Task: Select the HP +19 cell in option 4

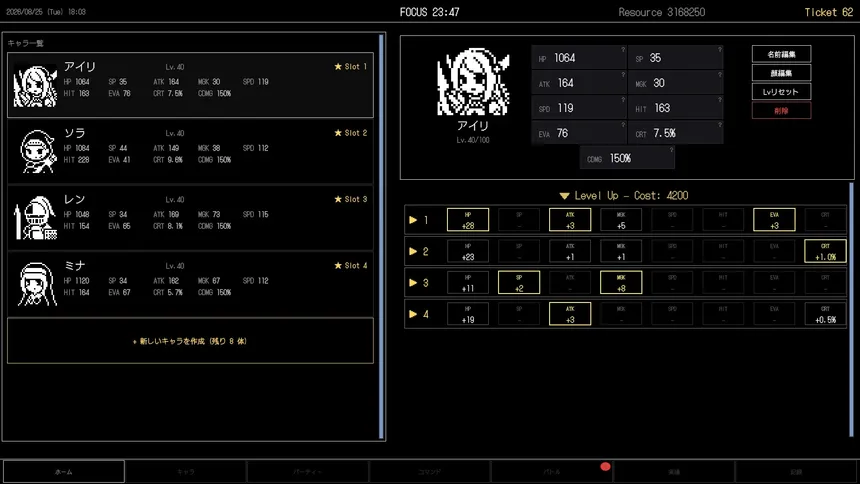Action: coord(468,313)
